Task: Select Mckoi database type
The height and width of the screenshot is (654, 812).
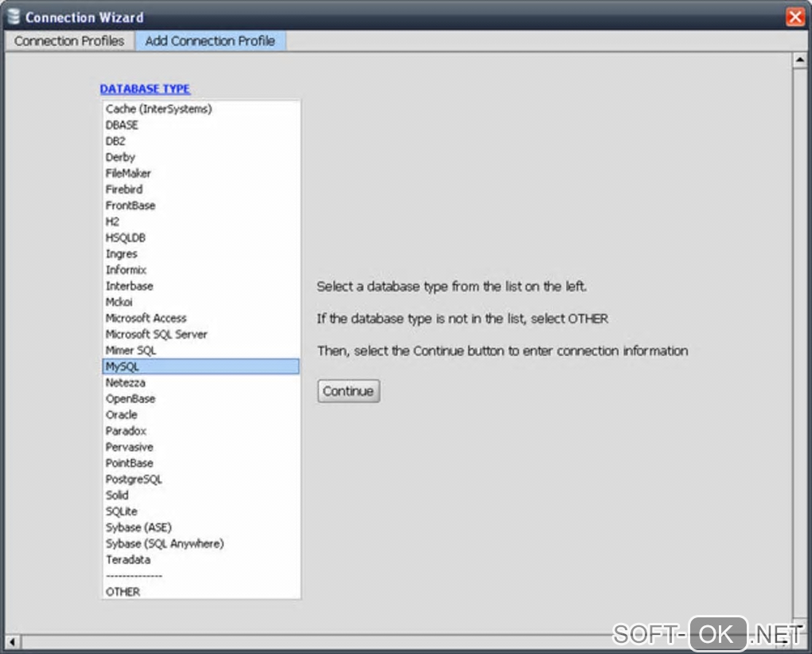Action: click(x=201, y=302)
